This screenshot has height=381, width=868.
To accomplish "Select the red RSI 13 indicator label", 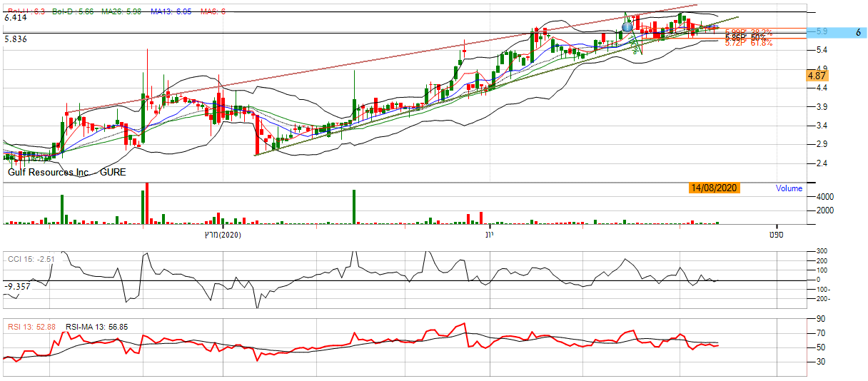I will tap(31, 327).
